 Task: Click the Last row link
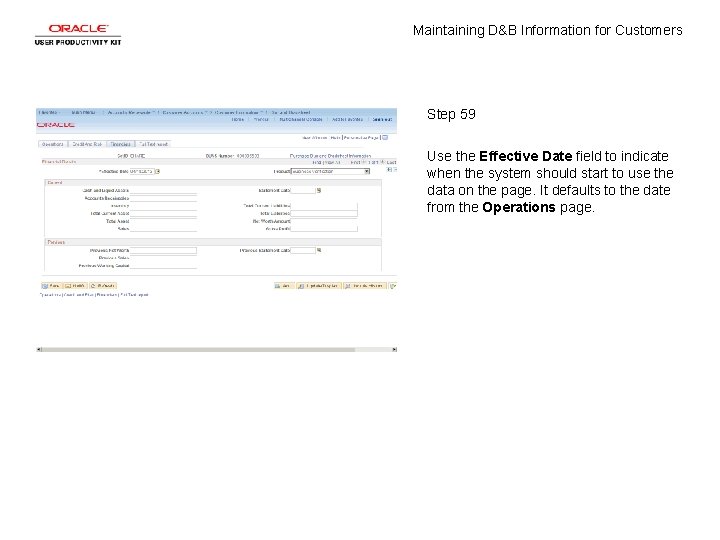coord(392,162)
